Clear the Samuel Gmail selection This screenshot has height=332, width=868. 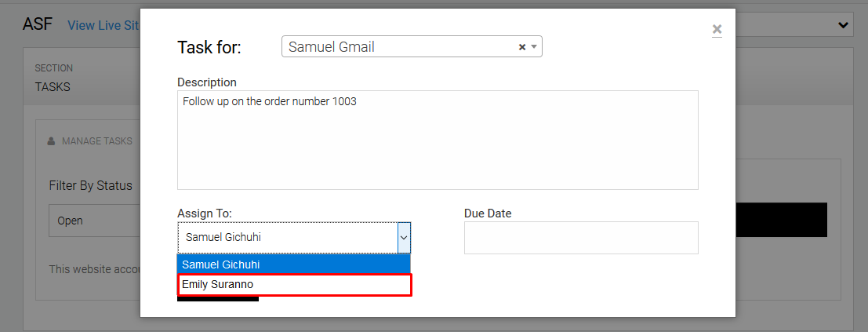coord(521,47)
